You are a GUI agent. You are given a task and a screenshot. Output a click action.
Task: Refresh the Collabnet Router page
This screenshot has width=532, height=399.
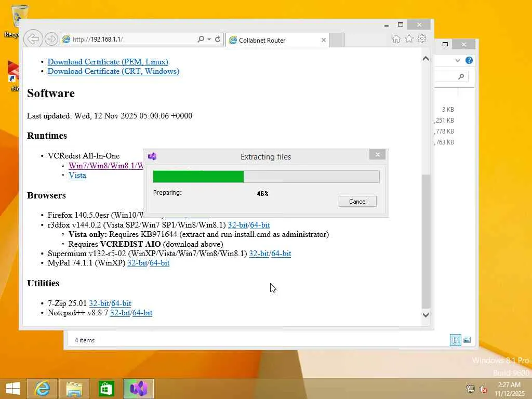click(x=218, y=39)
